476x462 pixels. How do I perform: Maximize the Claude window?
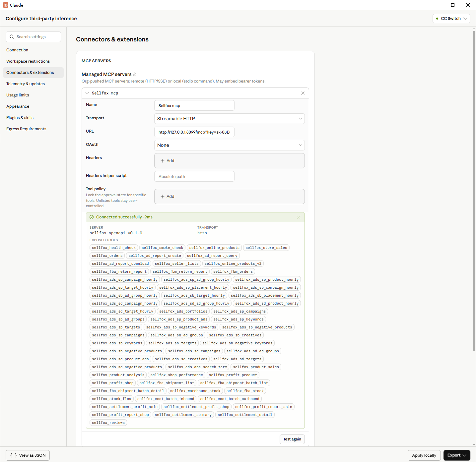pos(453,5)
